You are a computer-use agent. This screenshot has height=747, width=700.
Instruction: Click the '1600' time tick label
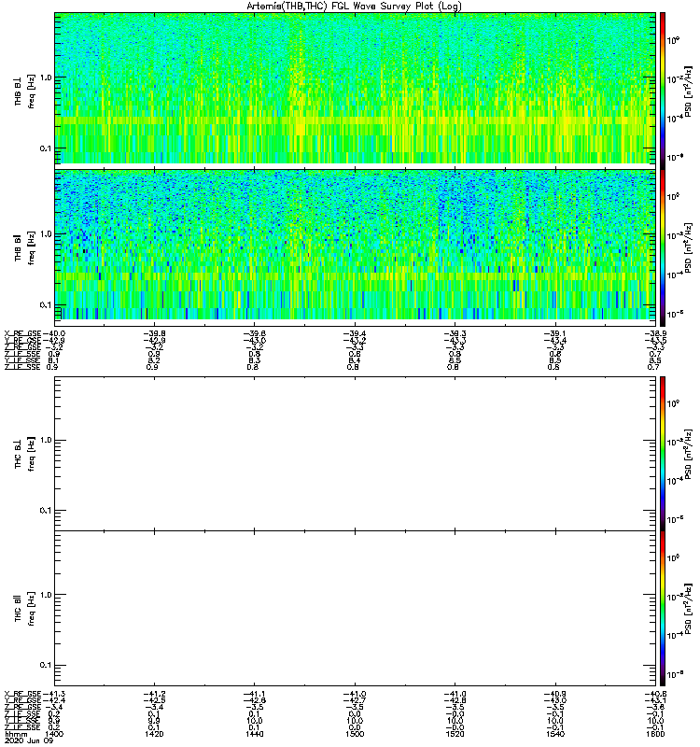(655, 734)
